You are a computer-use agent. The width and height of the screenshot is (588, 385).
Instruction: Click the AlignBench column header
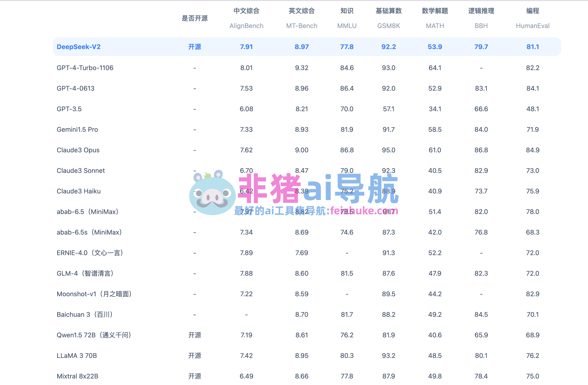click(246, 26)
